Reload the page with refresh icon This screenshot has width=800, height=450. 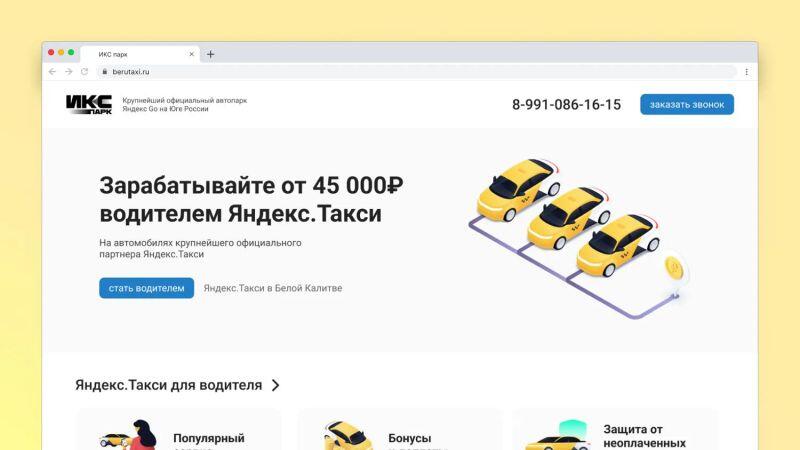pos(84,72)
